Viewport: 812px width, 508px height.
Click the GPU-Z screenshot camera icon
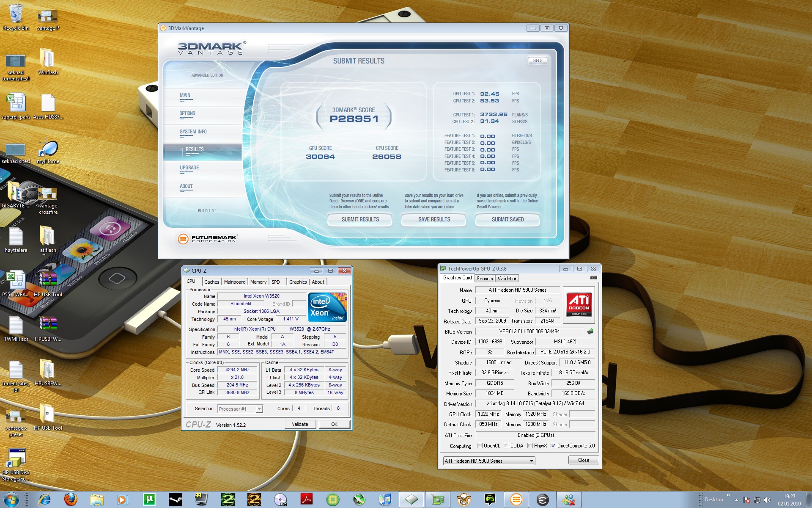594,278
